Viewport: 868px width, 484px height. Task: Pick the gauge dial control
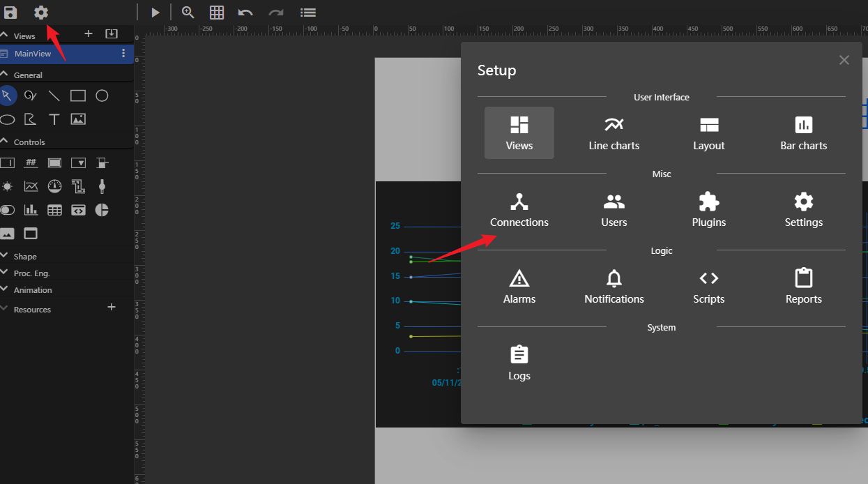54,186
